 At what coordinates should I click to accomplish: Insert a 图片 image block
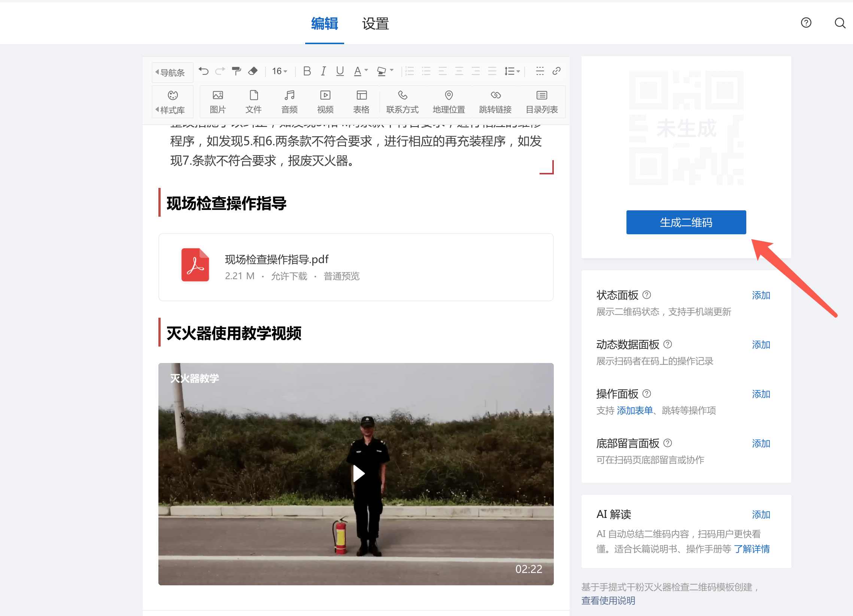(218, 102)
